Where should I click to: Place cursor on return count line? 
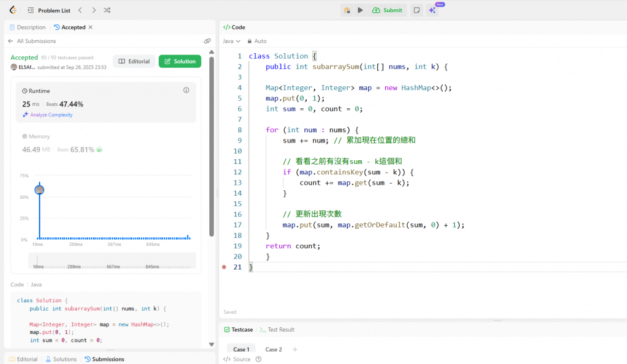click(293, 246)
